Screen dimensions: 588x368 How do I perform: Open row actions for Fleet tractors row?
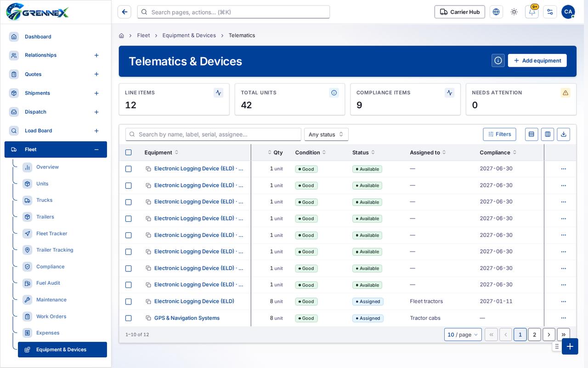[564, 301]
